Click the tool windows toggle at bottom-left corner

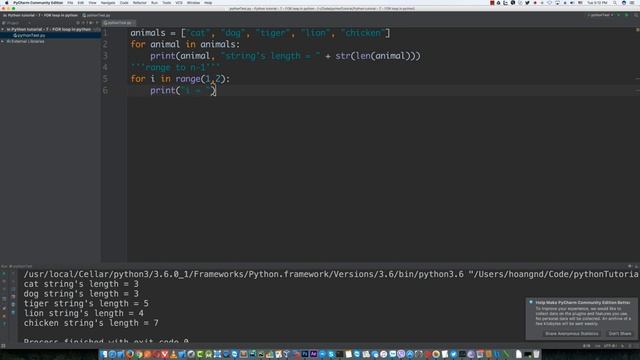tap(3, 346)
